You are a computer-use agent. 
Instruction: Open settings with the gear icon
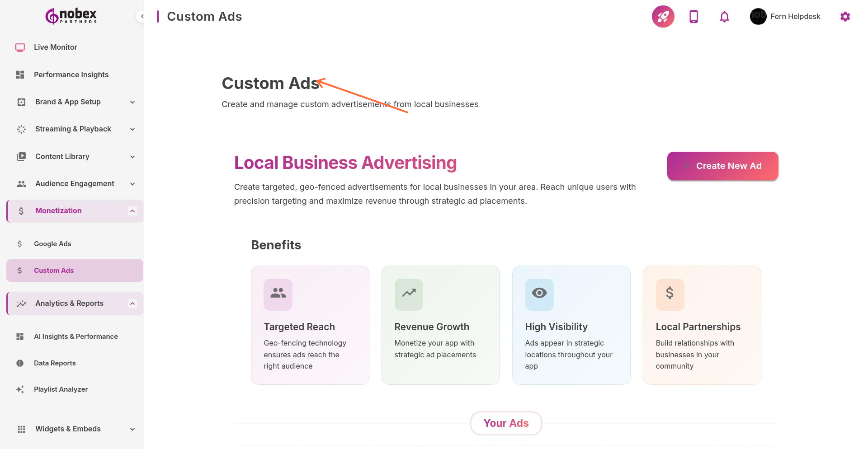click(x=845, y=16)
